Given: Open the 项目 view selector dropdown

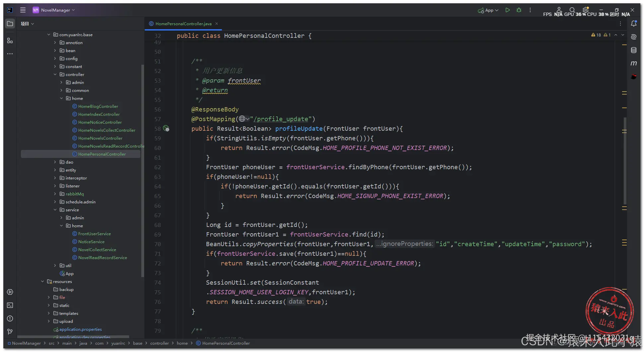Looking at the screenshot, I should click(x=28, y=24).
